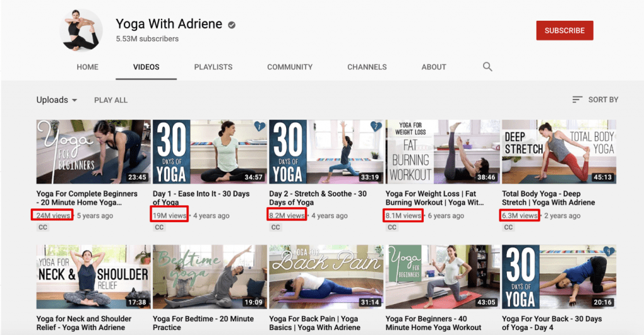This screenshot has height=335, width=644.
Task: Open Yoga for Neck and Shoulder Relief title
Action: [84, 323]
